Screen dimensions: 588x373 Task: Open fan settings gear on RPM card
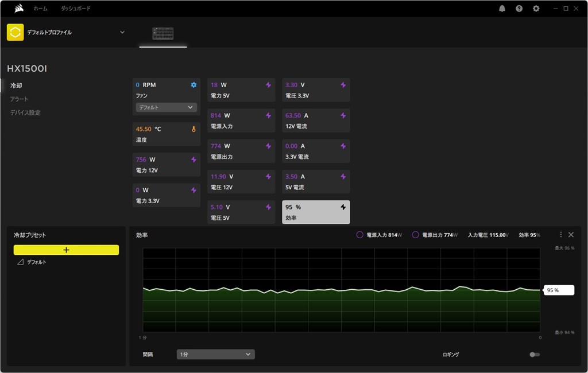194,85
